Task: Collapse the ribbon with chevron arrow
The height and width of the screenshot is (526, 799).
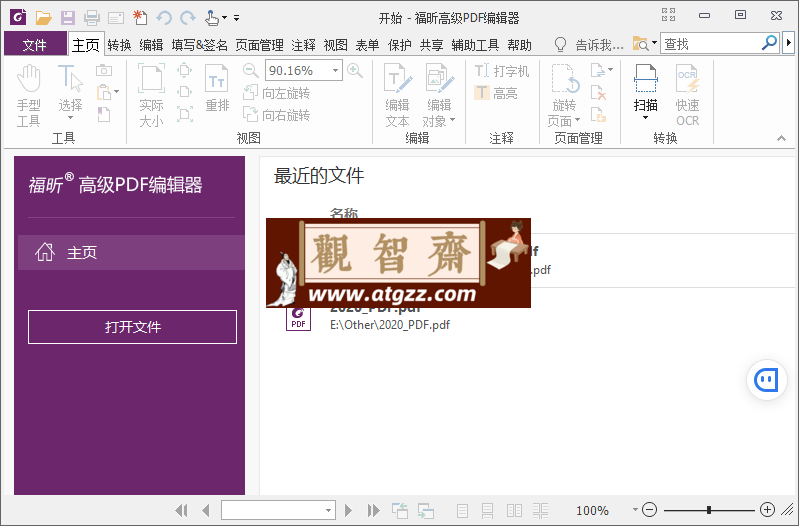Action: 781,138
